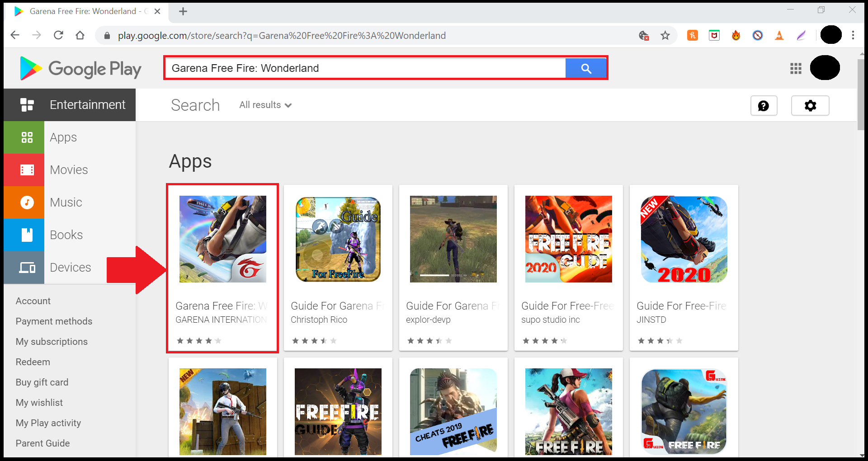The width and height of the screenshot is (868, 461).
Task: Open My wishlist link
Action: coord(39,403)
